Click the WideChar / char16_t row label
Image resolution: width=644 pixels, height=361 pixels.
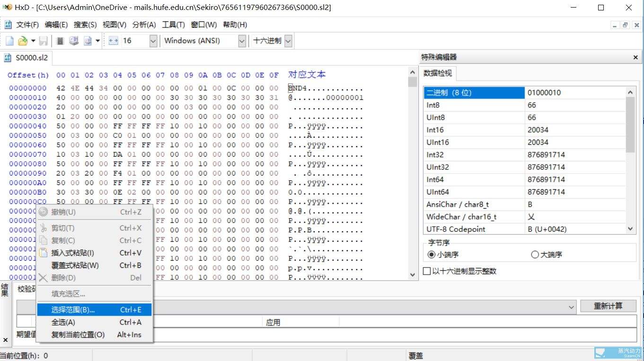(461, 217)
